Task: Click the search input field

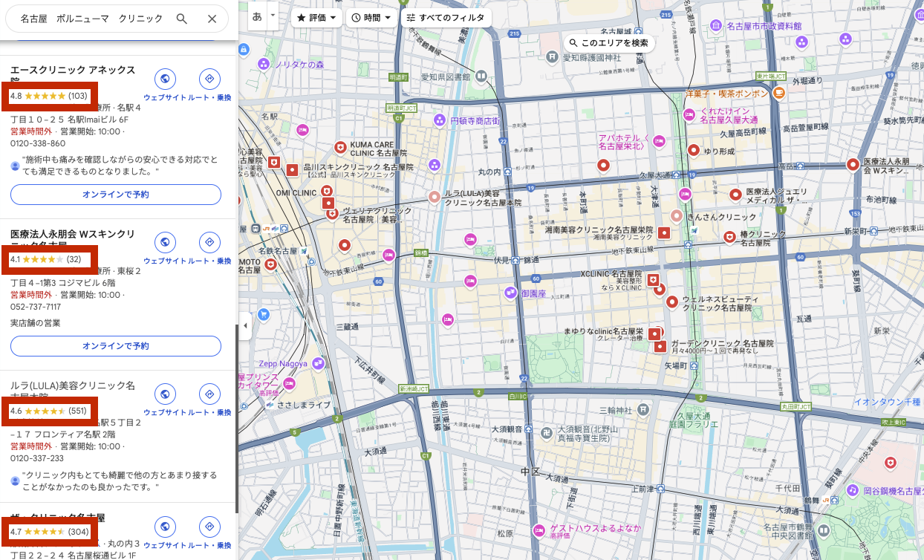Action: (92, 19)
